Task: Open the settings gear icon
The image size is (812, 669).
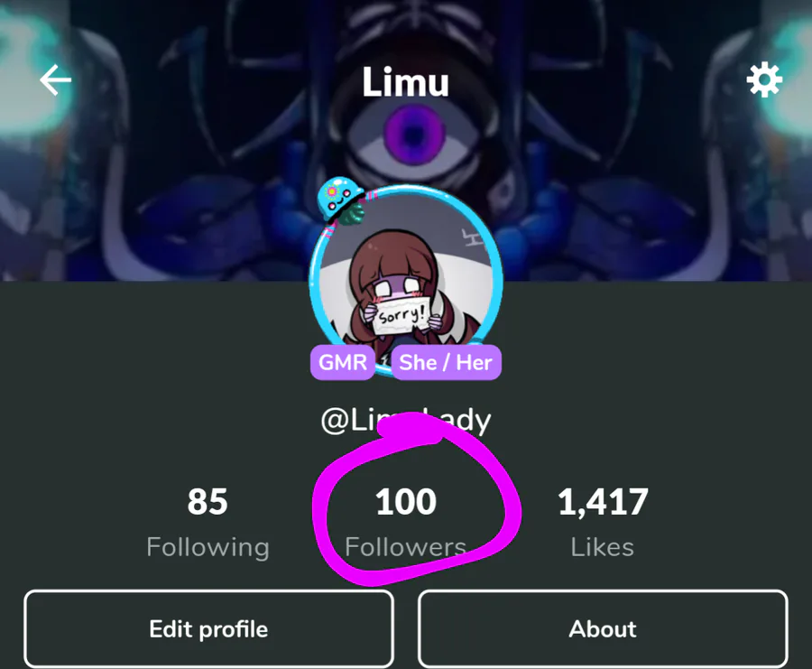Action: [764, 79]
